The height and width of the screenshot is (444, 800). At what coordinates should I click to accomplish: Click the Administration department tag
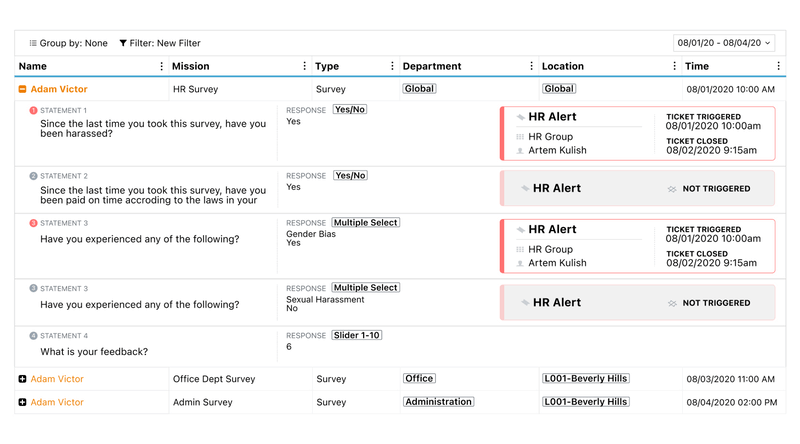438,402
